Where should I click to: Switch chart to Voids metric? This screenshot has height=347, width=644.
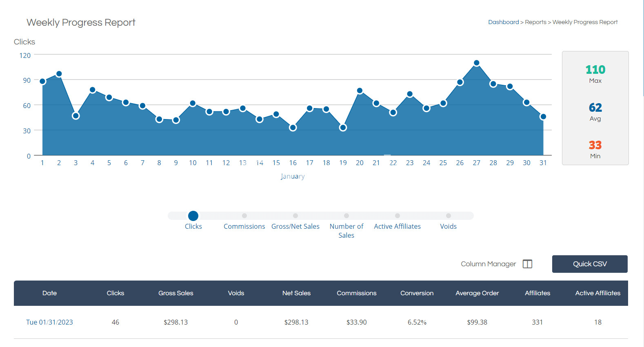click(448, 216)
